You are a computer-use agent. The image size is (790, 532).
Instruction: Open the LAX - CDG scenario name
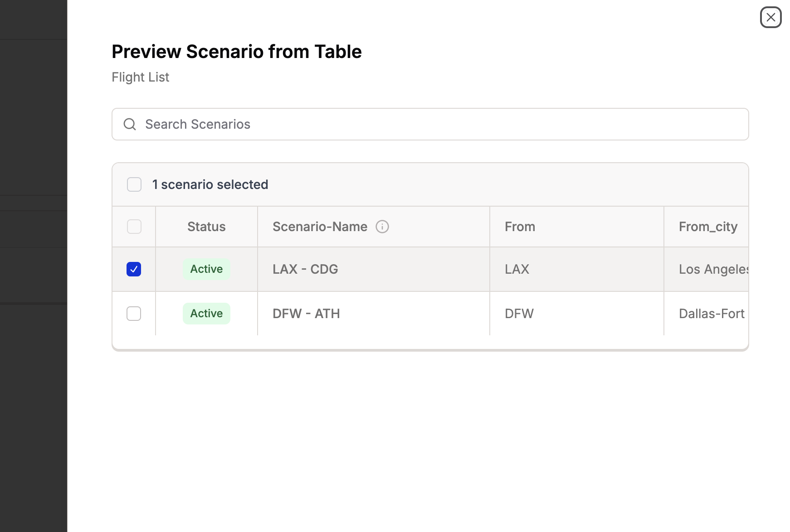(x=305, y=269)
